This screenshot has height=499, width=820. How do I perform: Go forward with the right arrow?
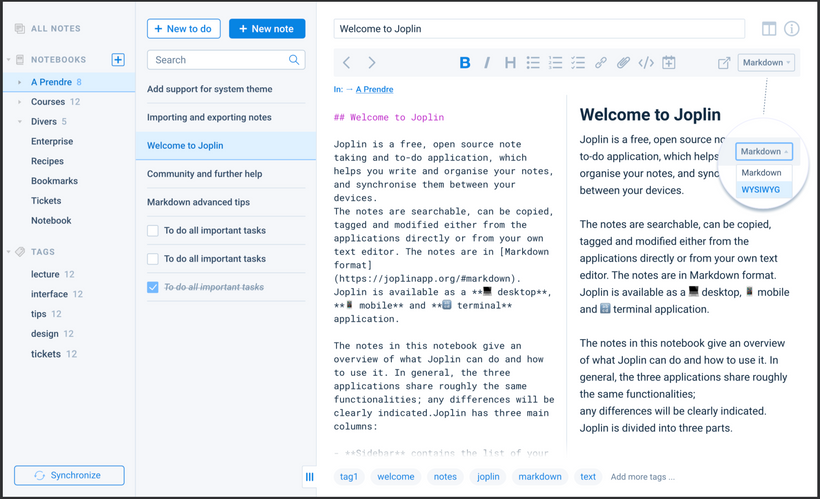point(372,63)
